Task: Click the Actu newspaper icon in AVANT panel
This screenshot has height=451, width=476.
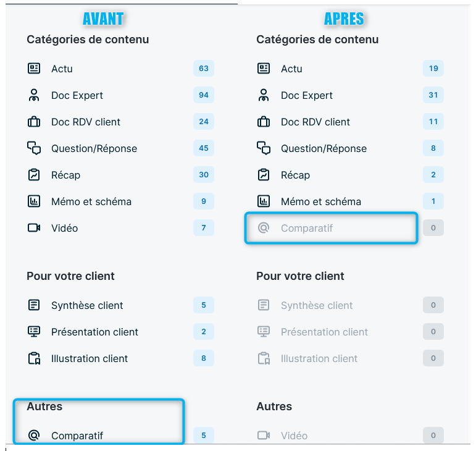Action: tap(34, 69)
